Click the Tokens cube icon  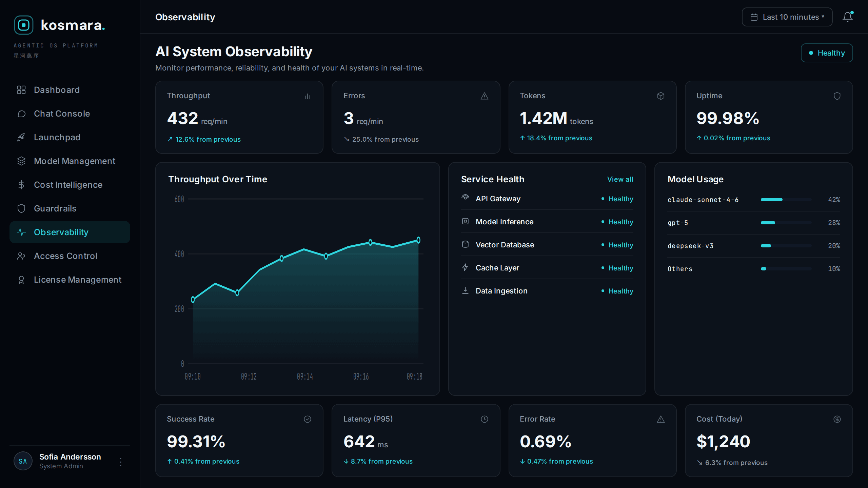(661, 96)
